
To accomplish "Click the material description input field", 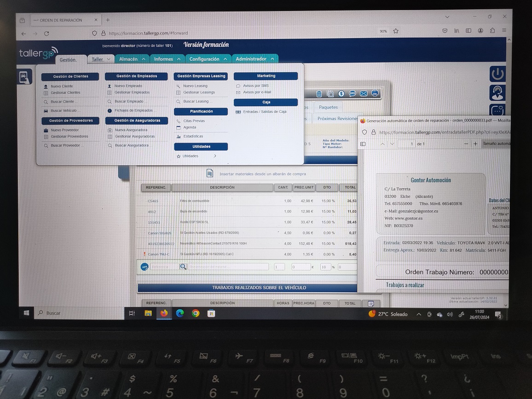I will [228, 266].
